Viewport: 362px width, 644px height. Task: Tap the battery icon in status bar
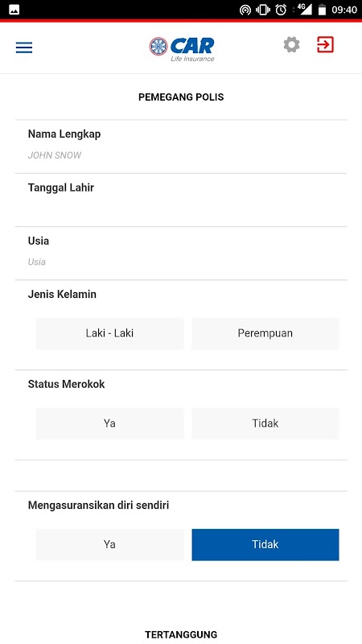point(323,10)
